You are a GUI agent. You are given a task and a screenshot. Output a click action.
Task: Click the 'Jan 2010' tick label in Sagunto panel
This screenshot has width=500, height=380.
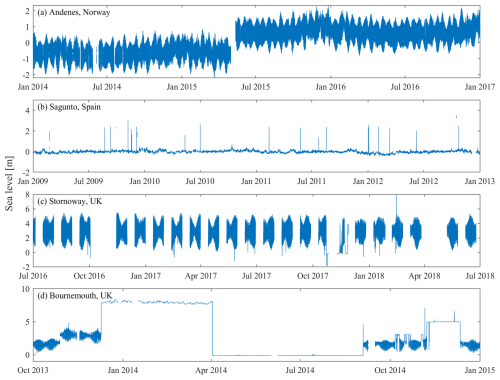(145, 181)
